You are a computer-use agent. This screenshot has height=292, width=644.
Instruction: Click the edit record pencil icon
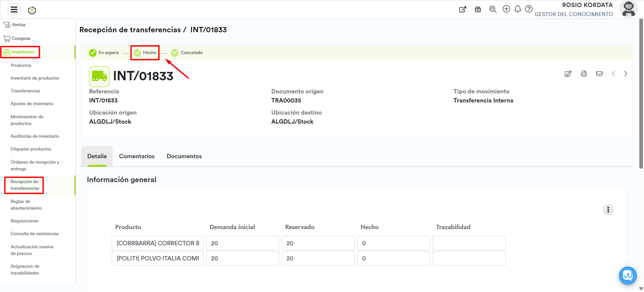568,74
